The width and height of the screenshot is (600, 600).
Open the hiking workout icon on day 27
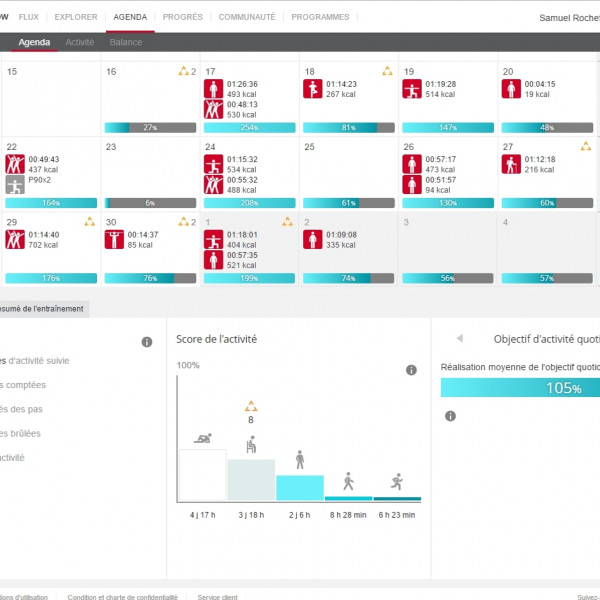pos(511,164)
